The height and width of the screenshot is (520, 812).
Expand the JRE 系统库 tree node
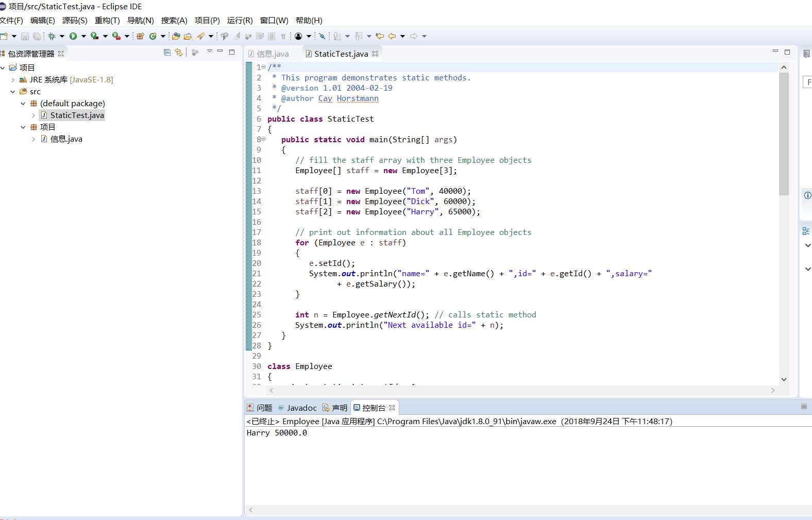(13, 80)
